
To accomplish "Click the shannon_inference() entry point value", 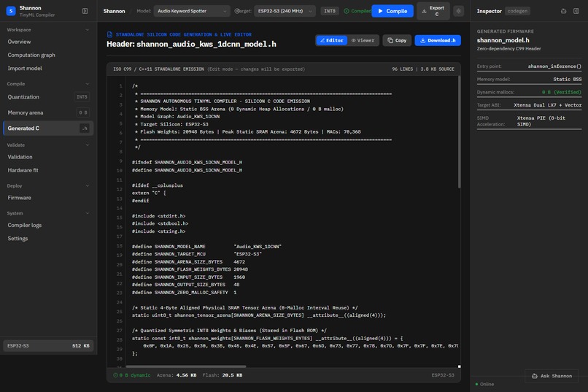I will [554, 66].
